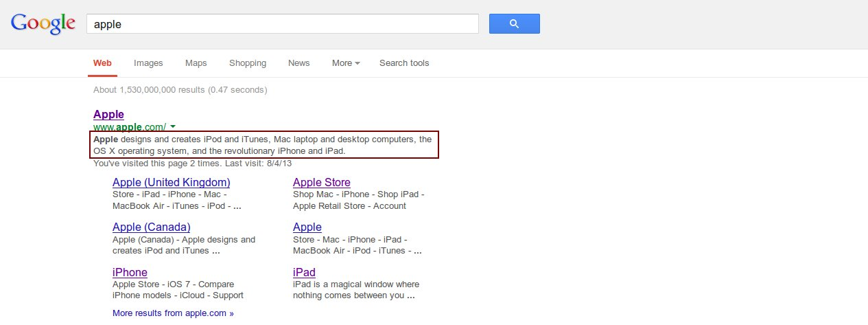Open the top "Apple" result title link
Screen dimensions: 868x325
108,114
